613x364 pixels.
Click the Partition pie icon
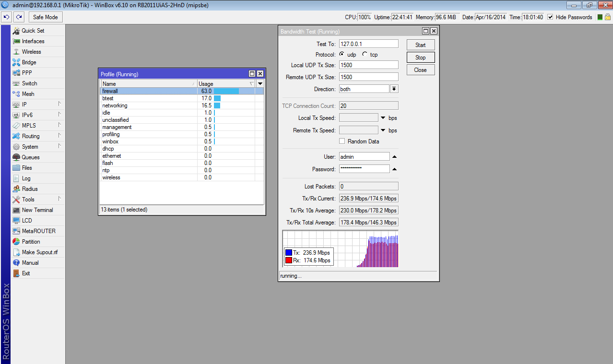pyautogui.click(x=16, y=242)
